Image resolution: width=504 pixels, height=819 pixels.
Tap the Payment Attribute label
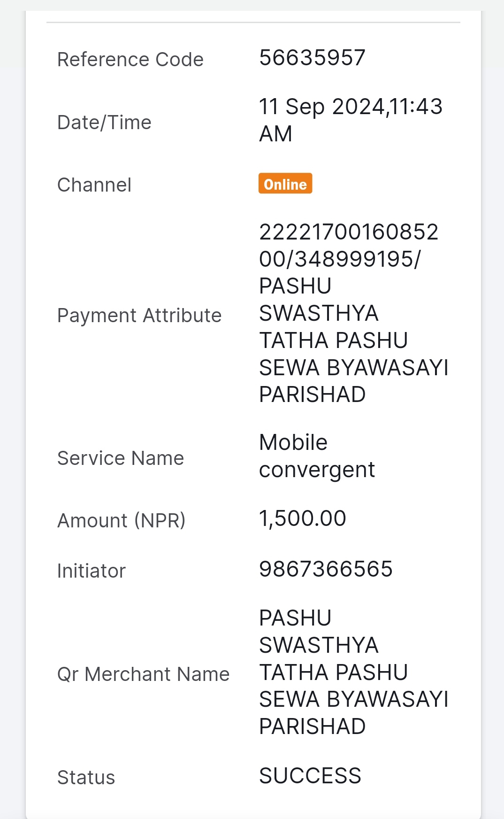[x=139, y=316]
